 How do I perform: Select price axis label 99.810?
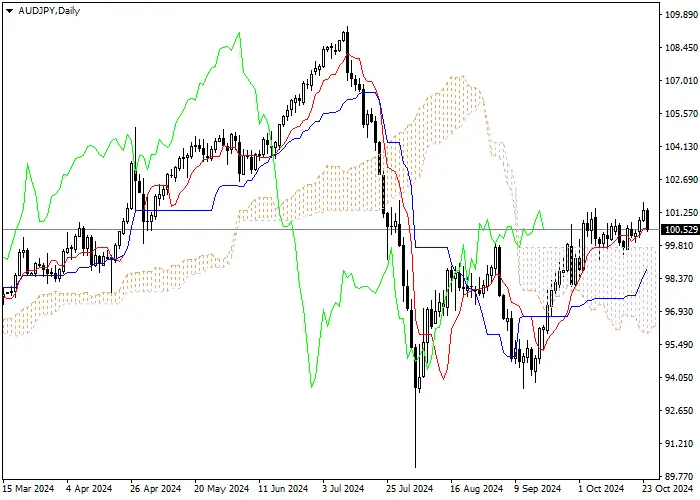[681, 246]
